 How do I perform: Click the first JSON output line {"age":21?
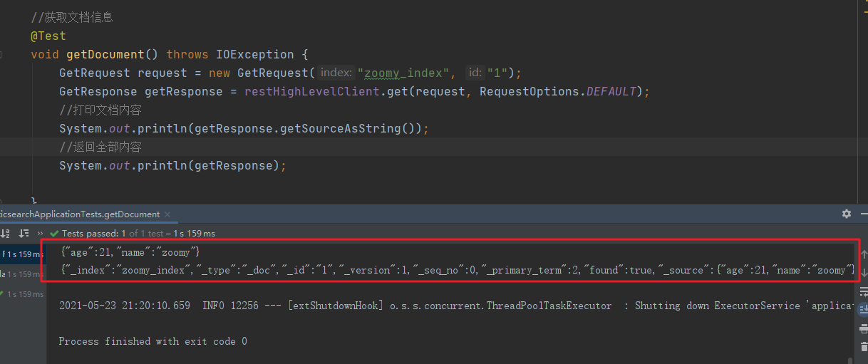pyautogui.click(x=131, y=253)
